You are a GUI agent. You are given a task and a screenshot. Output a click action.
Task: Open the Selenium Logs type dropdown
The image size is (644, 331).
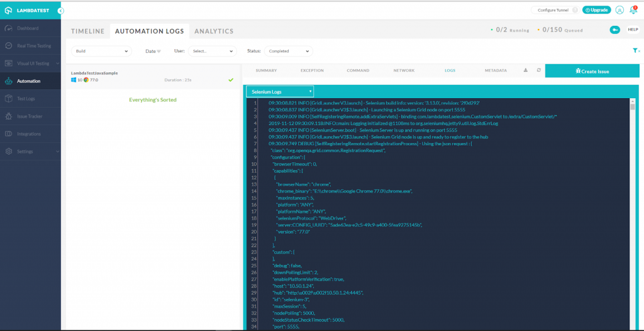coord(279,92)
